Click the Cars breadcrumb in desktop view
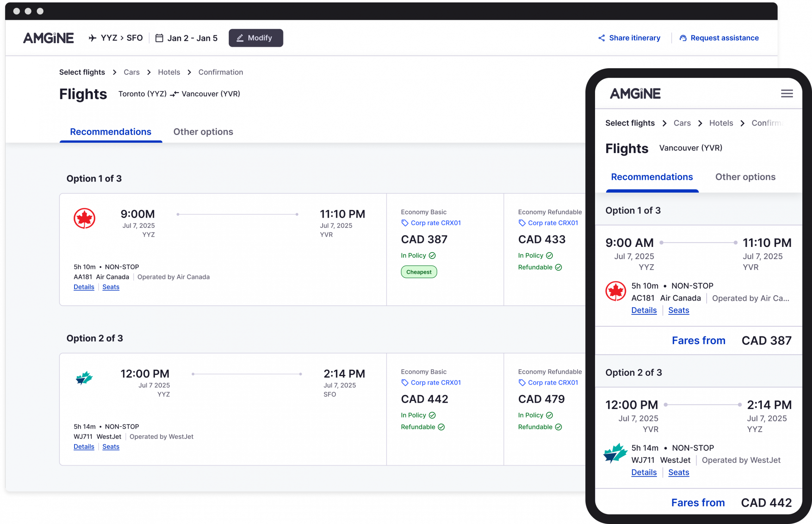 (x=132, y=72)
